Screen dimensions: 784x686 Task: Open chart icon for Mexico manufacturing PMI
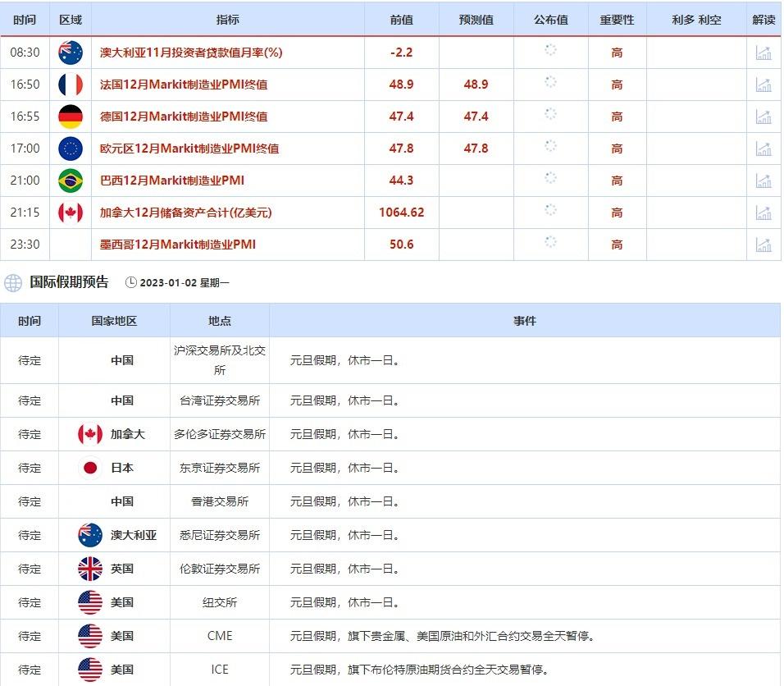(x=763, y=245)
